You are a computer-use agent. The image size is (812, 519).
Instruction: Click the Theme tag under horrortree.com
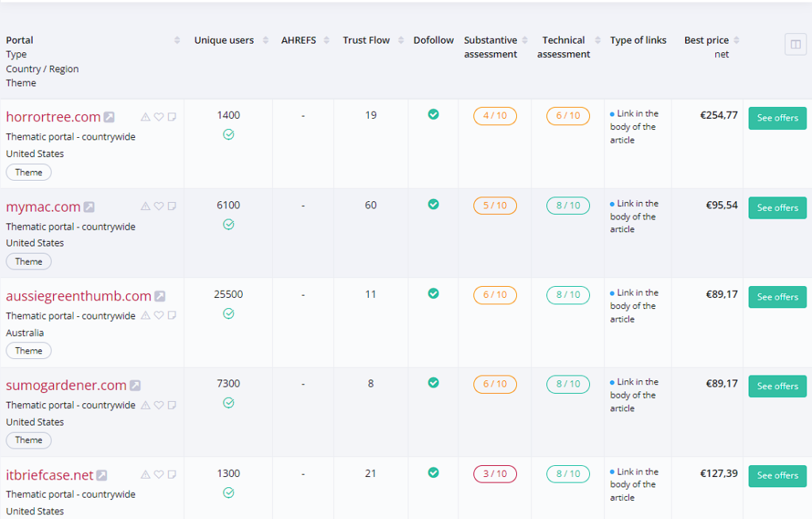(x=29, y=172)
